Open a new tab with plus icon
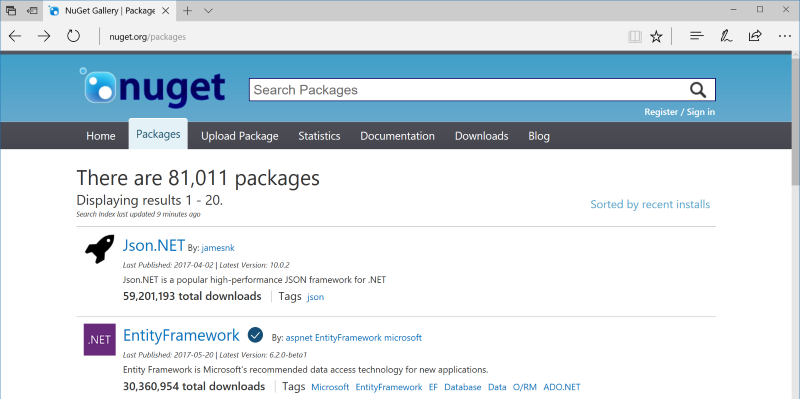Image resolution: width=800 pixels, height=399 pixels. [x=187, y=10]
